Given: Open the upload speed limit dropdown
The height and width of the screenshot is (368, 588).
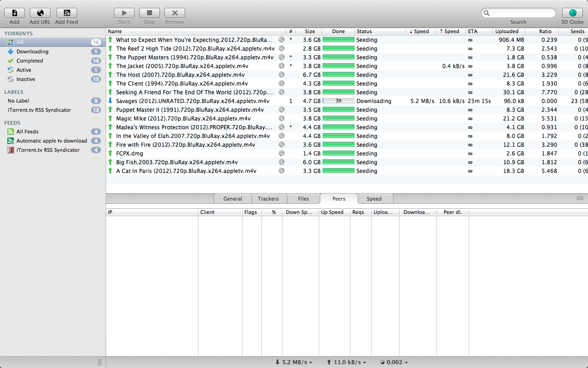Looking at the screenshot, I should [x=346, y=362].
